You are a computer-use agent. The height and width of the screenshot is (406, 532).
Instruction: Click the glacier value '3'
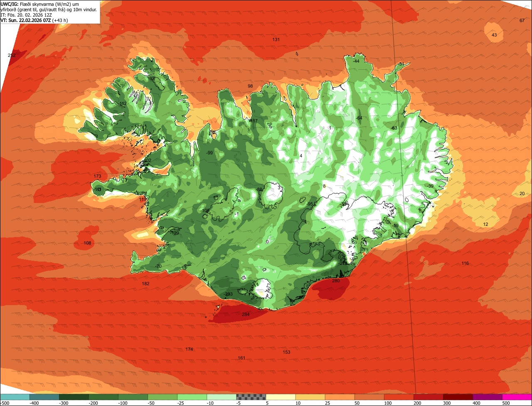click(x=279, y=188)
